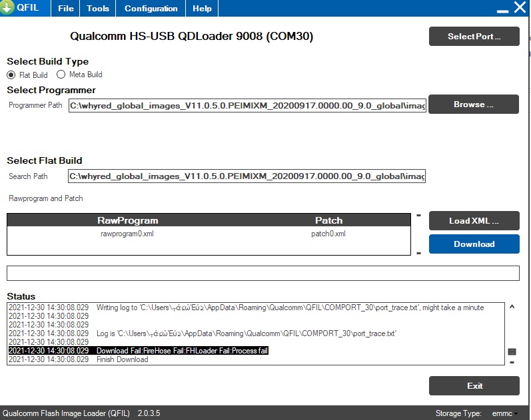Screen dimensions: 531x420
Task: Click the dash icon below the Status log icon
Action: click(512, 362)
